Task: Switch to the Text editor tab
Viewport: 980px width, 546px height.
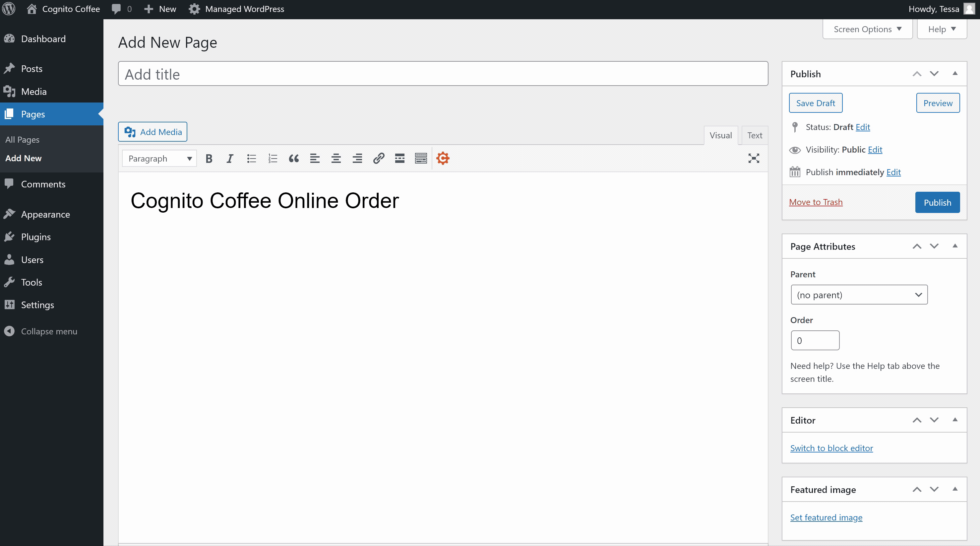Action: [x=755, y=136]
